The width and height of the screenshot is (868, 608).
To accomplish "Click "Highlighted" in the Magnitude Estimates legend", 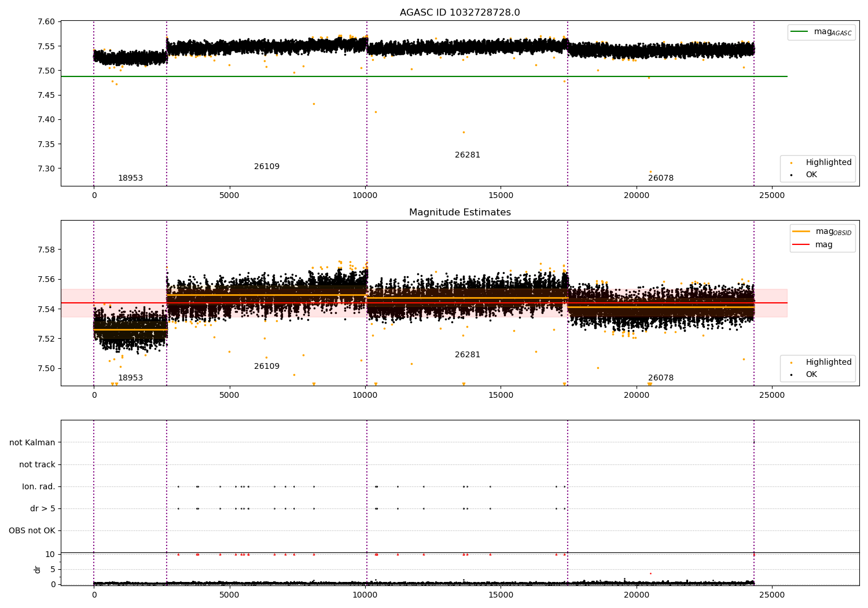I will coord(829,362).
